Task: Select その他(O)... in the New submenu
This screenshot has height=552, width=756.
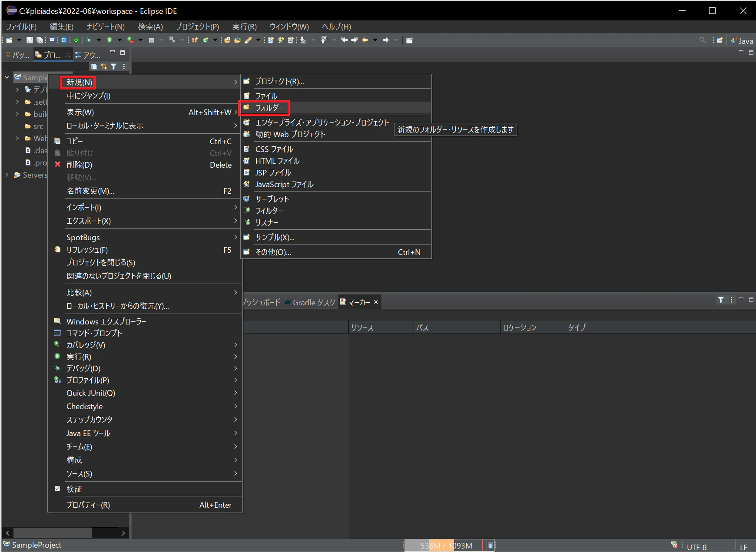Action: 336,252
